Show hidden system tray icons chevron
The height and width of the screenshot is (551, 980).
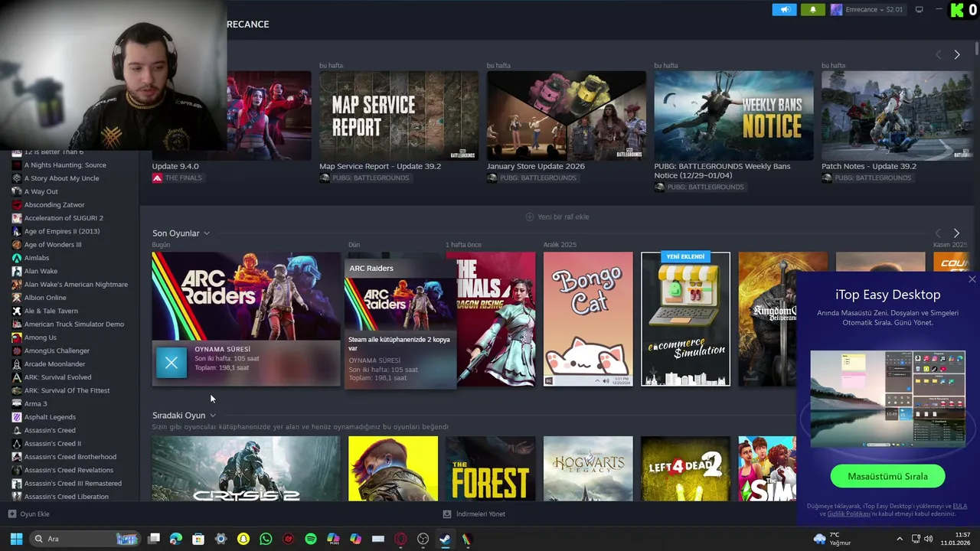pos(900,539)
